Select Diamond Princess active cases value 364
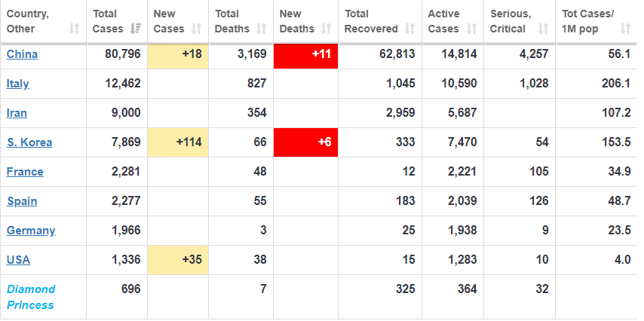The image size is (644, 321). pyautogui.click(x=468, y=289)
